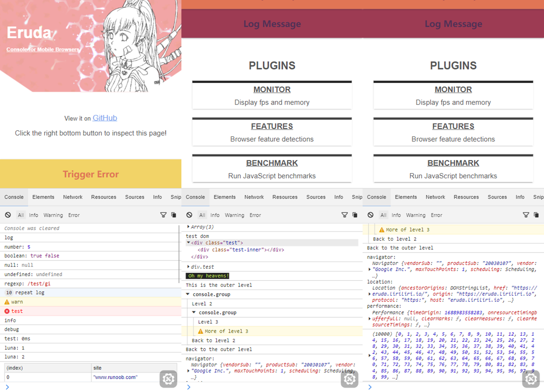Clear console icon in right panel

[371, 215]
